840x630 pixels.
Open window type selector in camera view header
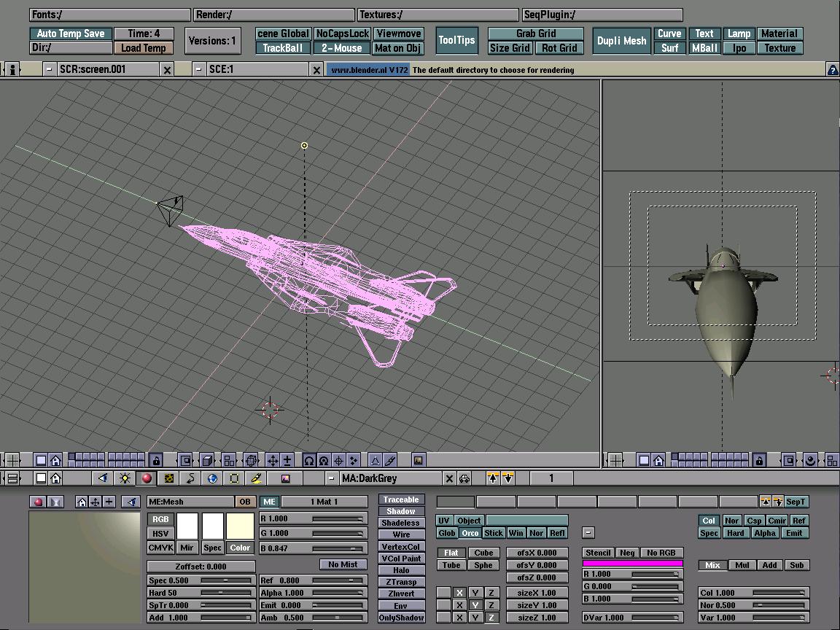tap(616, 459)
